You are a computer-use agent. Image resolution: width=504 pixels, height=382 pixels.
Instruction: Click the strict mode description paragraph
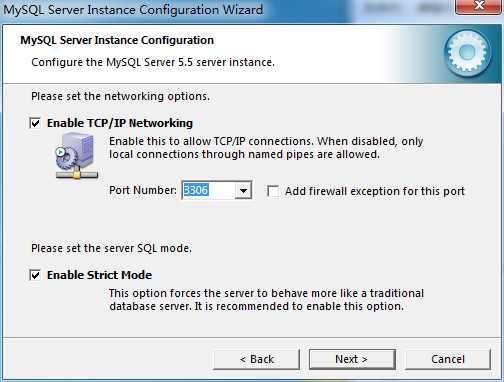pyautogui.click(x=266, y=300)
